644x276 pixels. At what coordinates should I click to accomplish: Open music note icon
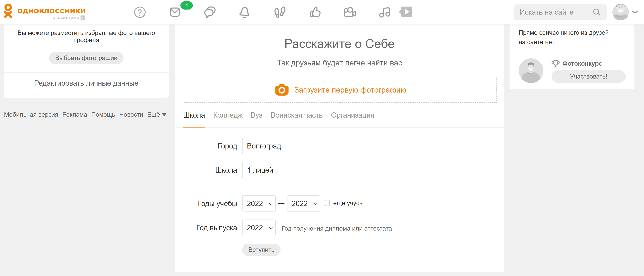[385, 12]
